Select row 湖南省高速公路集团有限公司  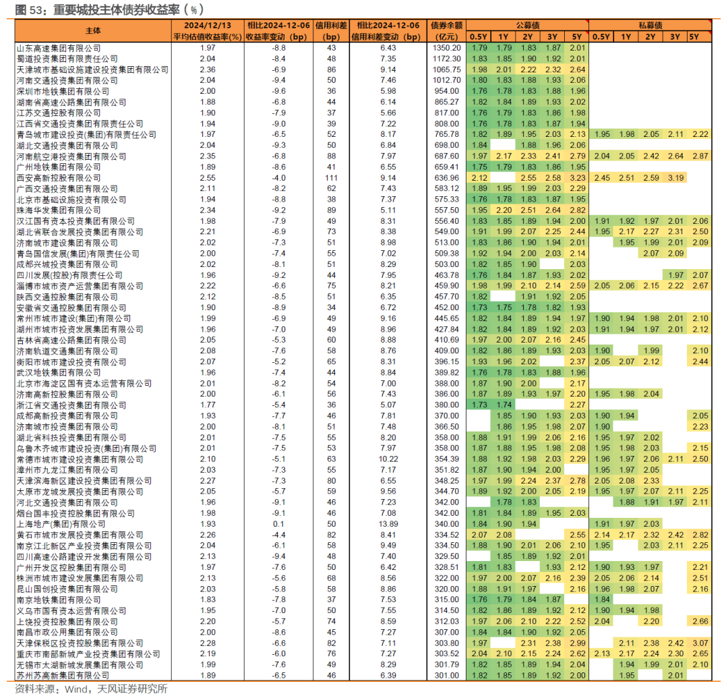click(363, 103)
